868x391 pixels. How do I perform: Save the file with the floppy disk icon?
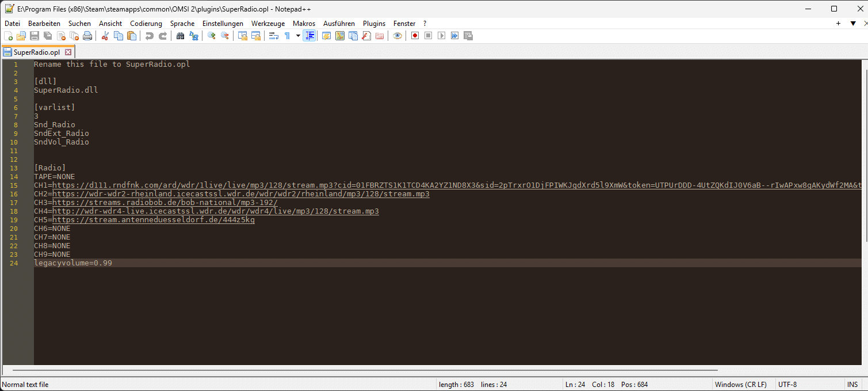click(35, 36)
